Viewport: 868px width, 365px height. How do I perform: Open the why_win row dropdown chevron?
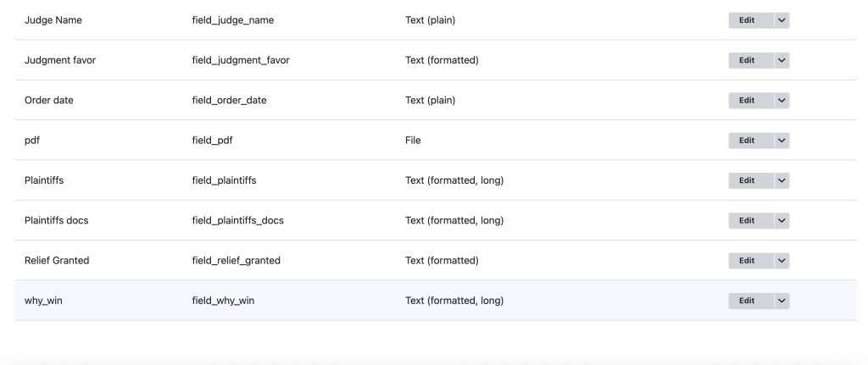(782, 301)
